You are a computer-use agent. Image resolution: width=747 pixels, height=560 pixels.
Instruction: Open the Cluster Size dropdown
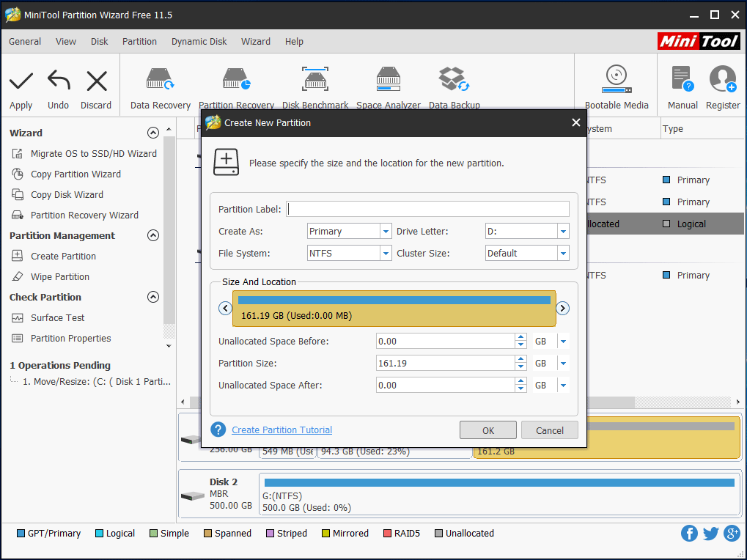coord(563,254)
